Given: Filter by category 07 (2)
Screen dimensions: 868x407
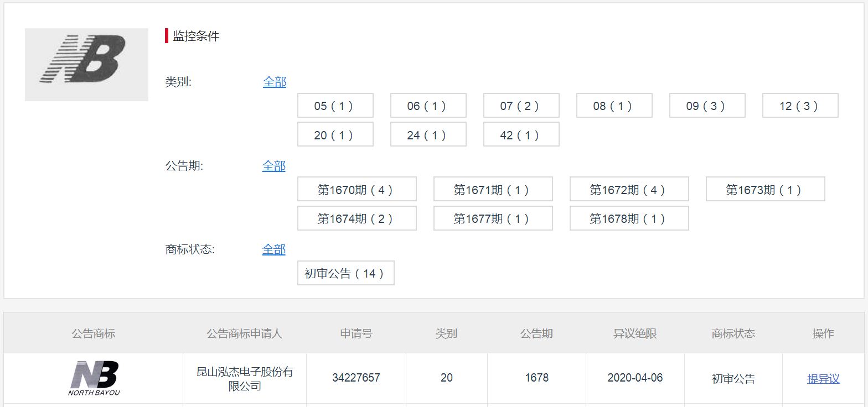Looking at the screenshot, I should (x=521, y=106).
